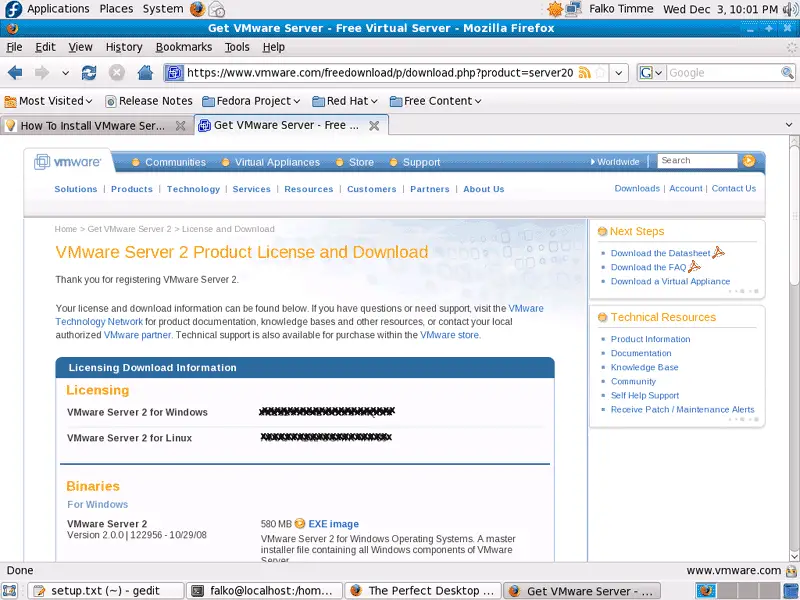The width and height of the screenshot is (800, 600).
Task: Open the mail launcher icon in top panel
Action: 217,9
